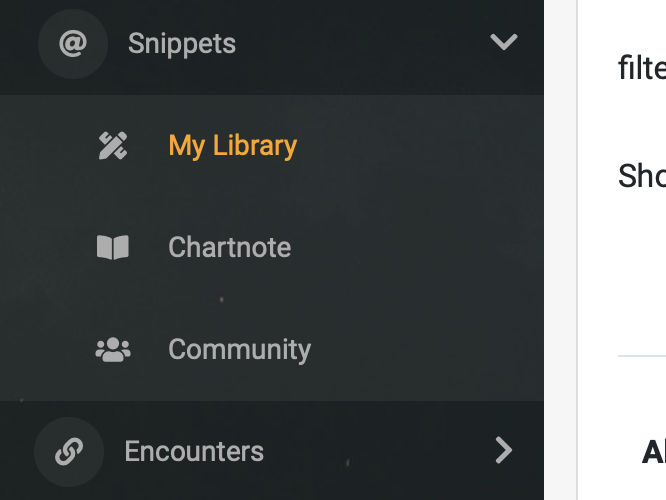Click the Chartnote open book icon

[x=113, y=247]
